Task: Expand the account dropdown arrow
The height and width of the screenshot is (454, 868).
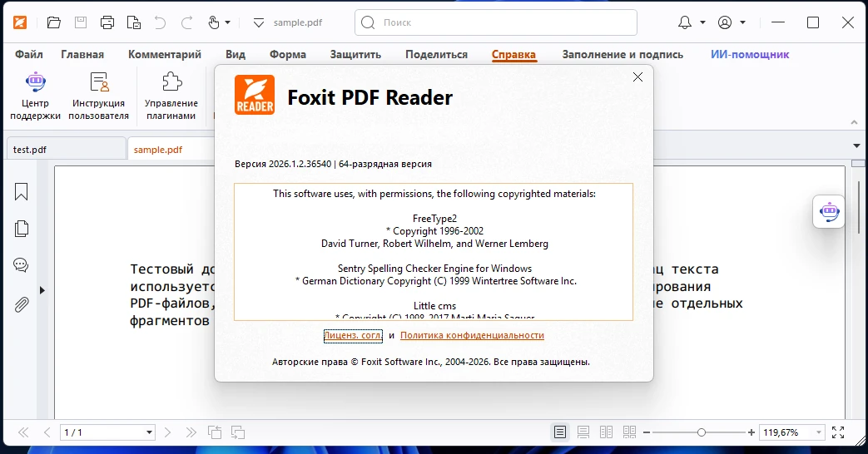Action: pos(743,22)
